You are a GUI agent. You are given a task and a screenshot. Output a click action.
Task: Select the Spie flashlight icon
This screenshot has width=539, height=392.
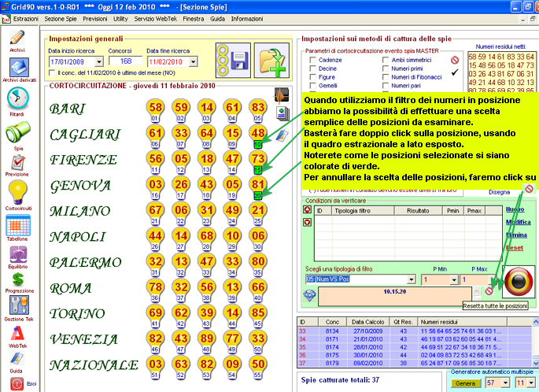click(x=18, y=132)
